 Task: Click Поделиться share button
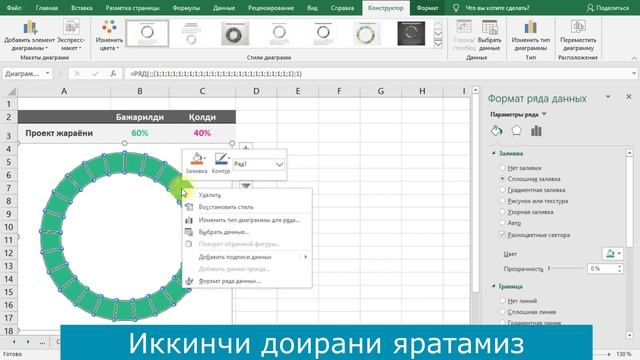[607, 8]
